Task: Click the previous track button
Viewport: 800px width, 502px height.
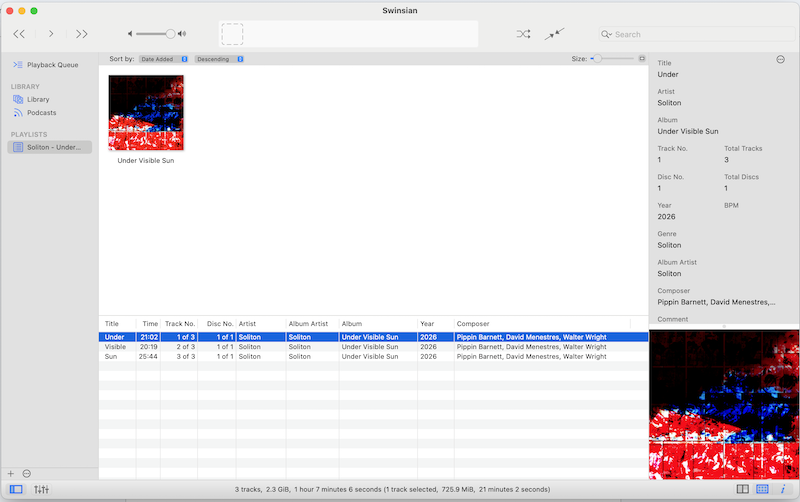Action: pos(19,34)
